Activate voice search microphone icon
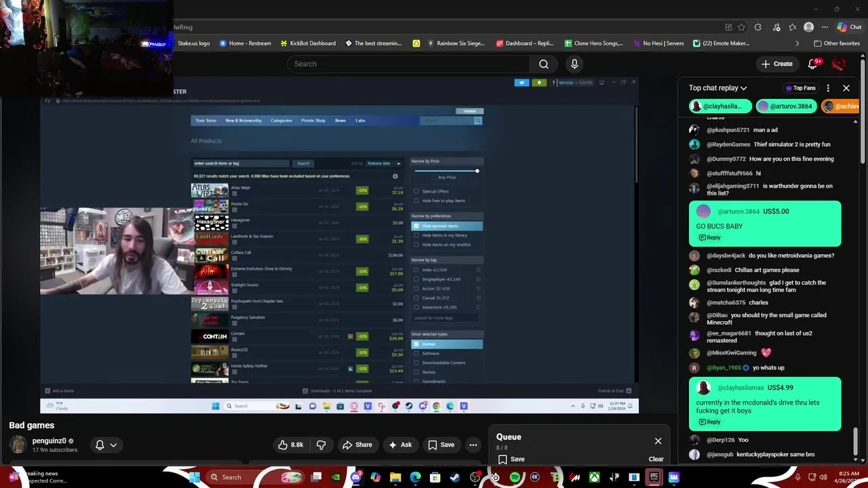The width and height of the screenshot is (868, 488). 574,64
